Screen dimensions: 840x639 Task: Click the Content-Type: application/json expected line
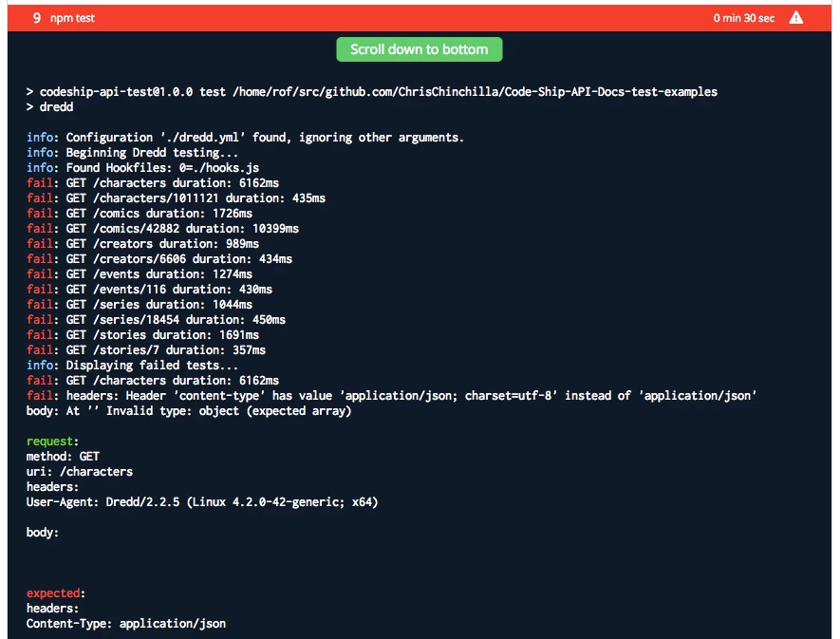[x=126, y=624]
